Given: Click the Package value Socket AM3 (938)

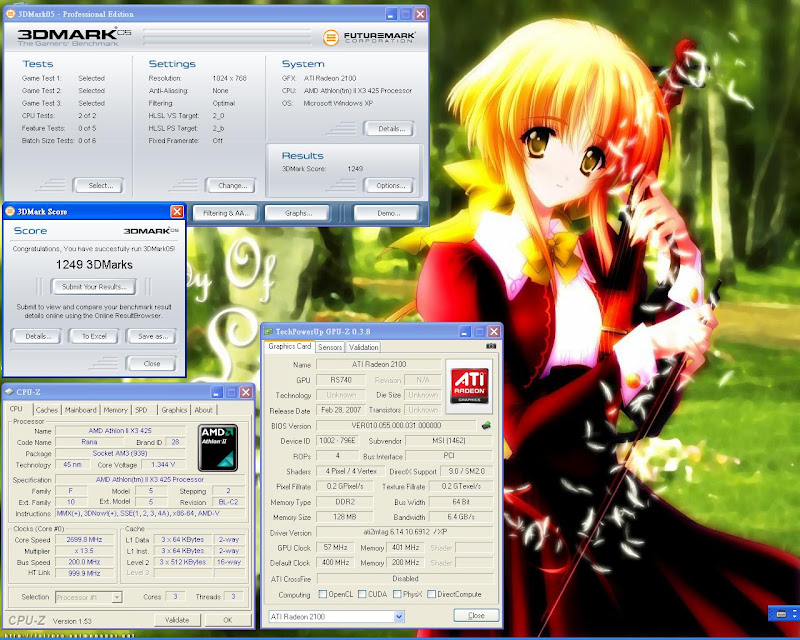Looking at the screenshot, I should click(x=120, y=453).
